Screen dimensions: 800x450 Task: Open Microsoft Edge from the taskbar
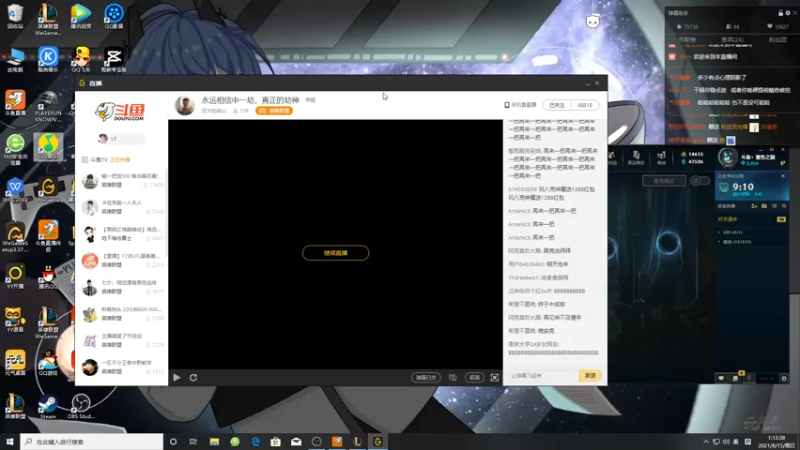coord(255,442)
